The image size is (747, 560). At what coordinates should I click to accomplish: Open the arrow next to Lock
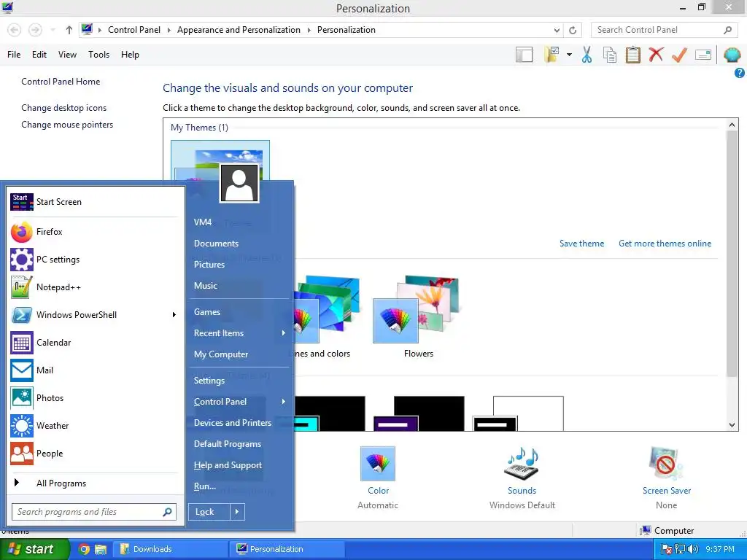click(x=237, y=512)
